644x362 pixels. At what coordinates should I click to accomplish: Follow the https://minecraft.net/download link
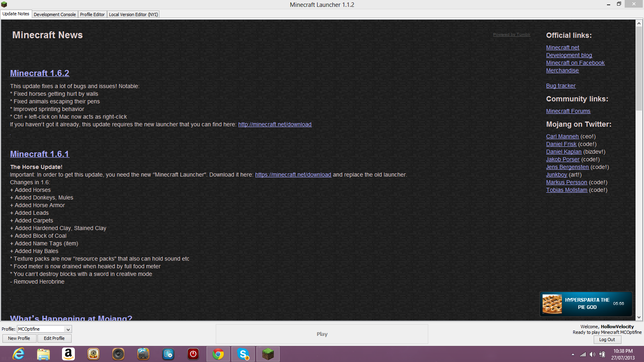(x=293, y=175)
